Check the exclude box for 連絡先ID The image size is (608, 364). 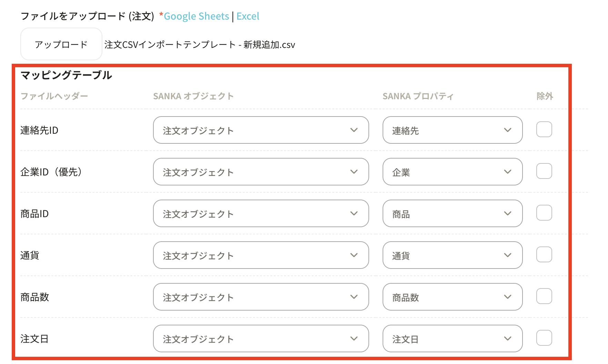[x=544, y=130]
